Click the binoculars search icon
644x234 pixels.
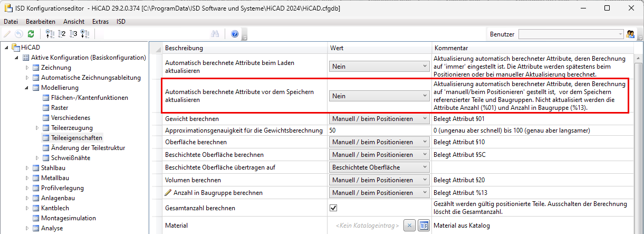point(215,34)
